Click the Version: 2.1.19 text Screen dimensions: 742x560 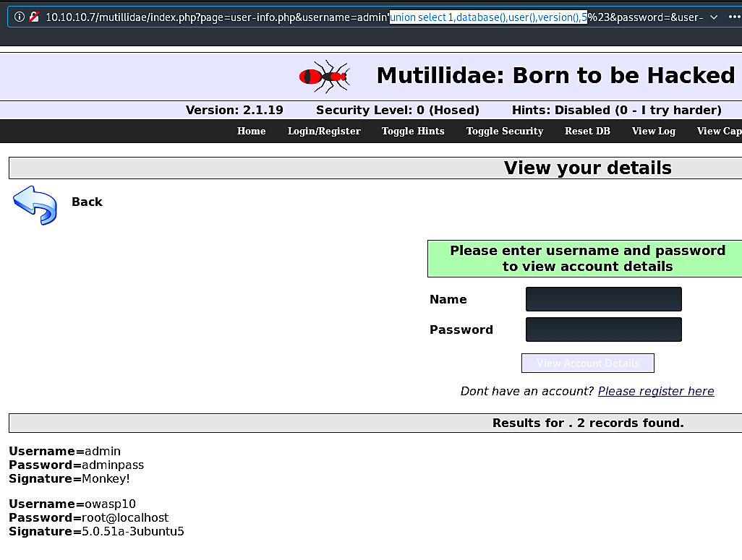coord(234,111)
